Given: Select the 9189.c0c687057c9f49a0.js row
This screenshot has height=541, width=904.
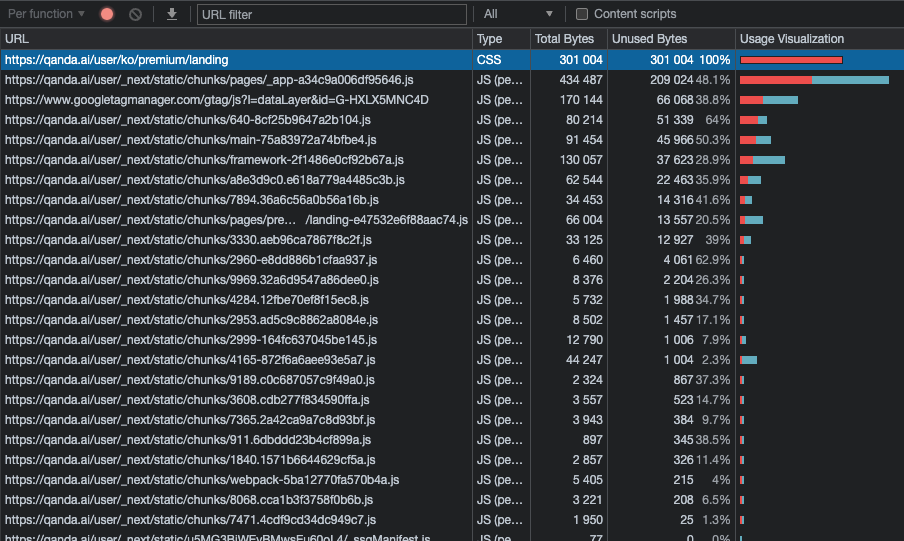Looking at the screenshot, I should (x=452, y=380).
